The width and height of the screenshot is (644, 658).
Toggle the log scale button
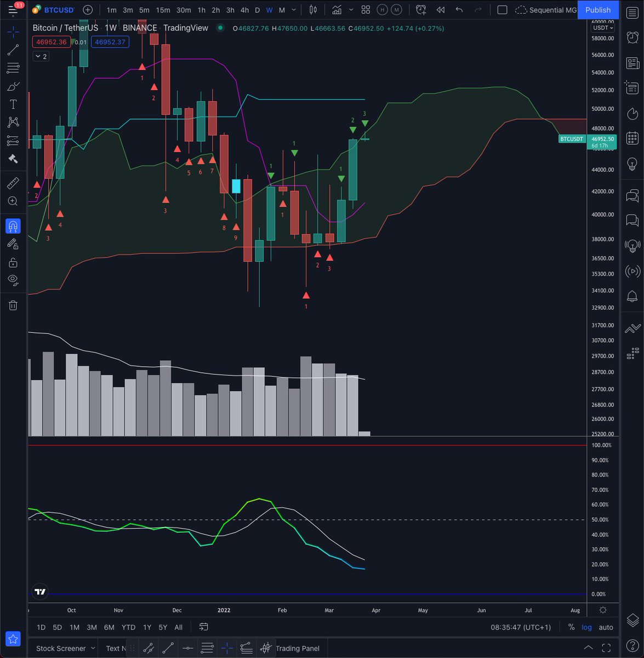pos(587,627)
